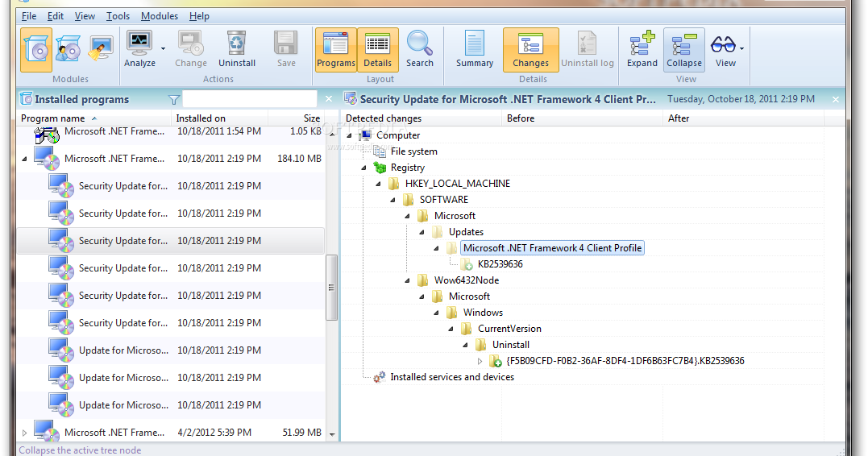Open the View dropdown arrow
The image size is (868, 456).
[x=741, y=48]
